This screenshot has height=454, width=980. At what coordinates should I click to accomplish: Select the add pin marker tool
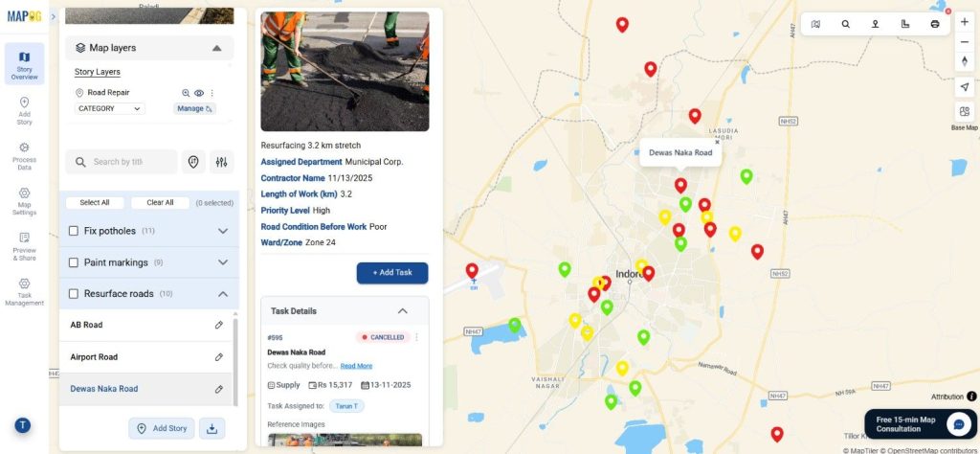pos(875,24)
